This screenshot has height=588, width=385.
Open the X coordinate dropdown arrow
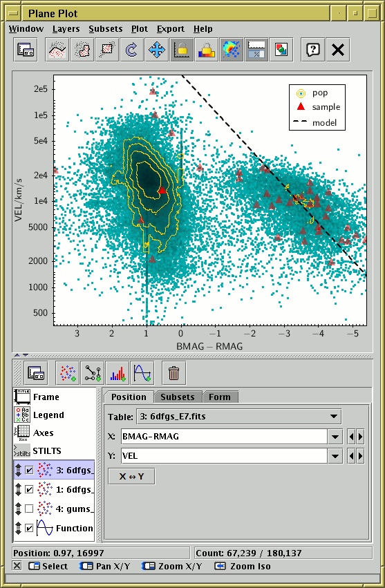click(335, 437)
